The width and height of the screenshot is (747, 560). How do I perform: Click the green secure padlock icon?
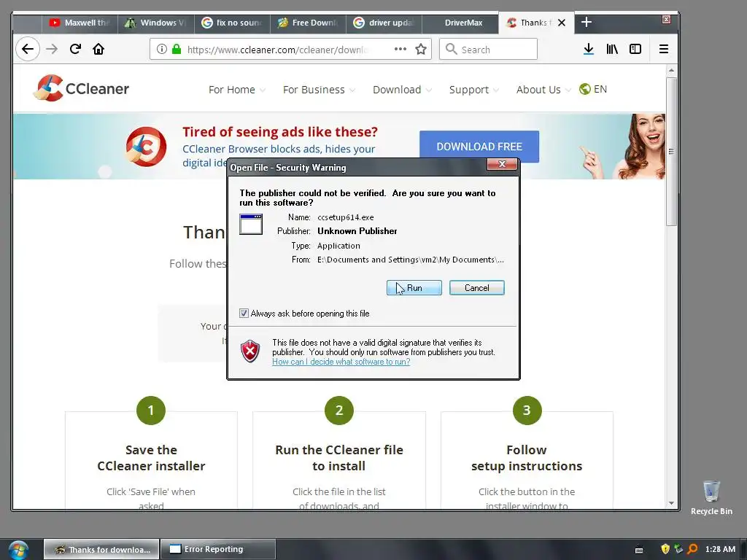(x=177, y=49)
